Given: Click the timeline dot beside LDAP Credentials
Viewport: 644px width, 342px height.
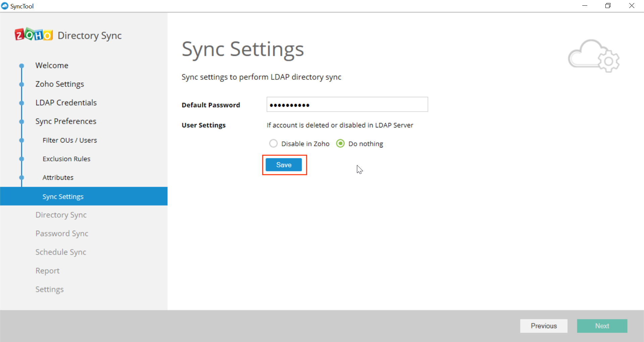Looking at the screenshot, I should pos(21,103).
